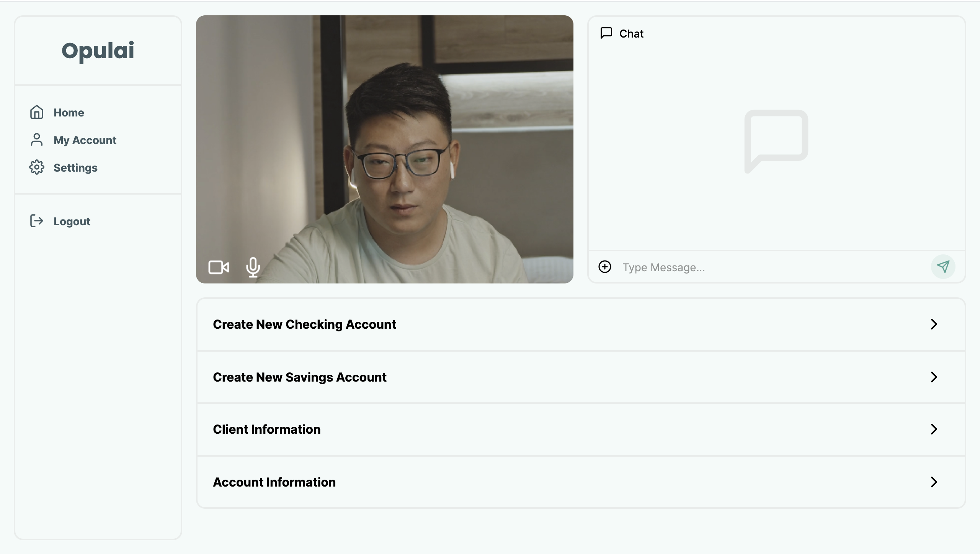The width and height of the screenshot is (980, 554).
Task: Click the send message paper-plane icon
Action: 943,267
